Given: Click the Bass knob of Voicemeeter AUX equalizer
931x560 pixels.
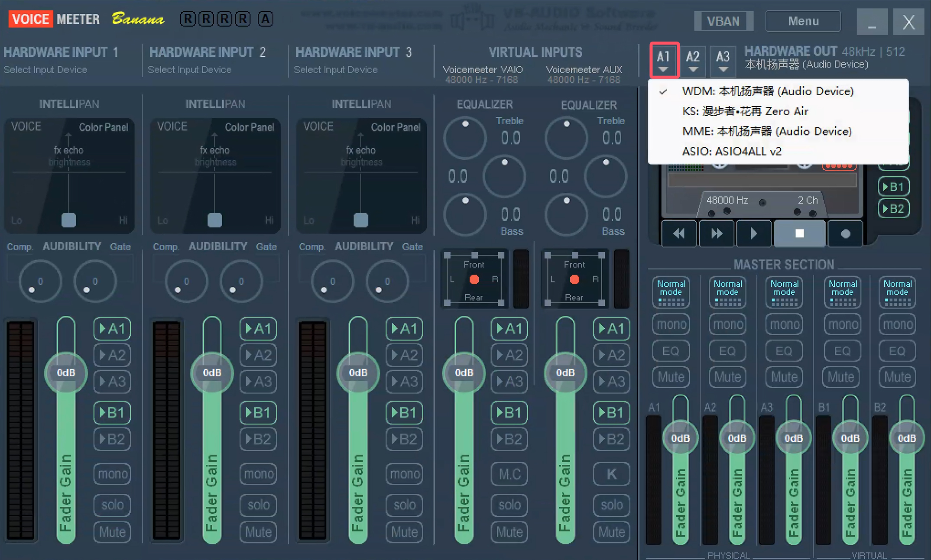Looking at the screenshot, I should point(566,215).
